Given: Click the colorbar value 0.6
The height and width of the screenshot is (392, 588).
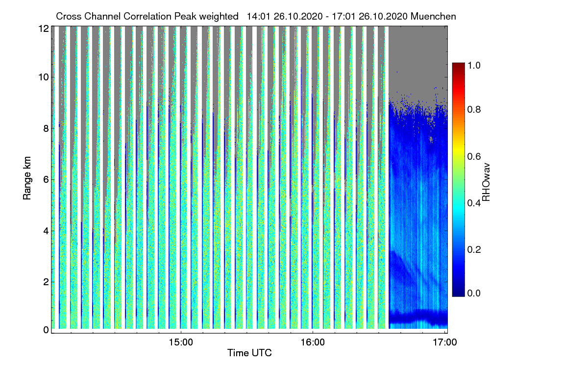Looking at the screenshot, I should (x=474, y=156).
